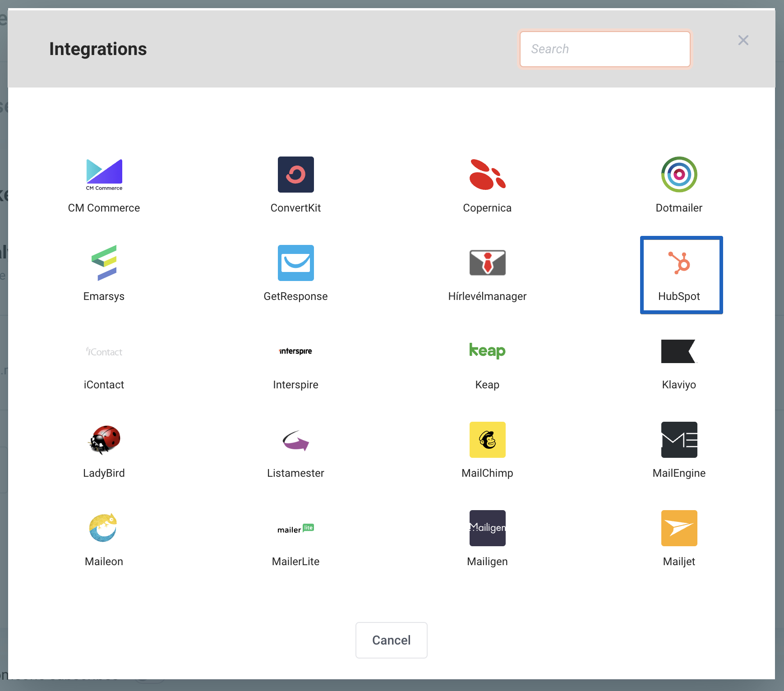Image resolution: width=784 pixels, height=691 pixels.
Task: Click the HubSpot sprocket icon
Action: [x=679, y=263]
